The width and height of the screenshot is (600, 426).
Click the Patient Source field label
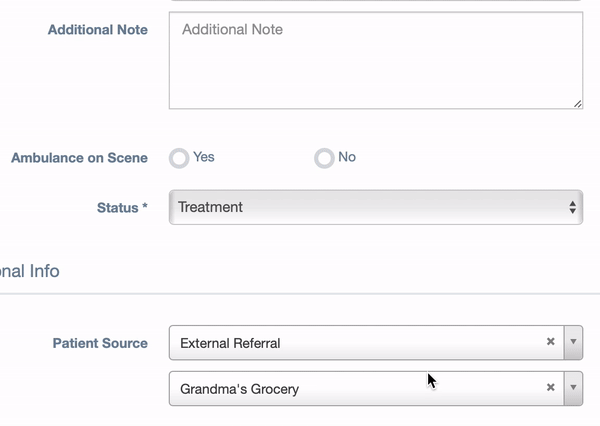(100, 343)
